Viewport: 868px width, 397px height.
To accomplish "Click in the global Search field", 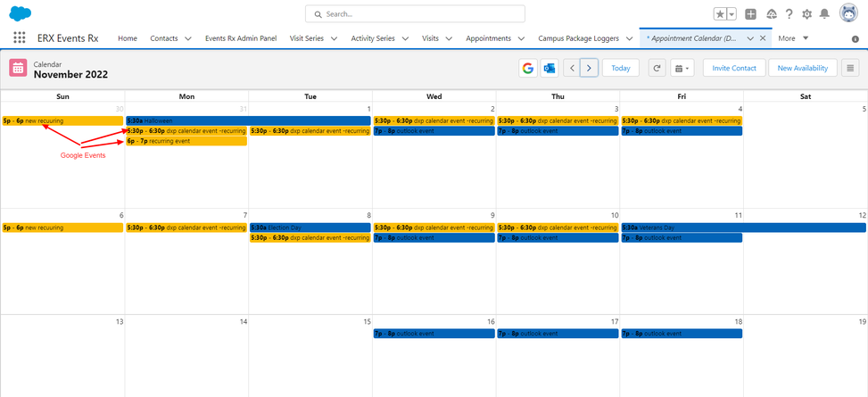I will pyautogui.click(x=415, y=14).
